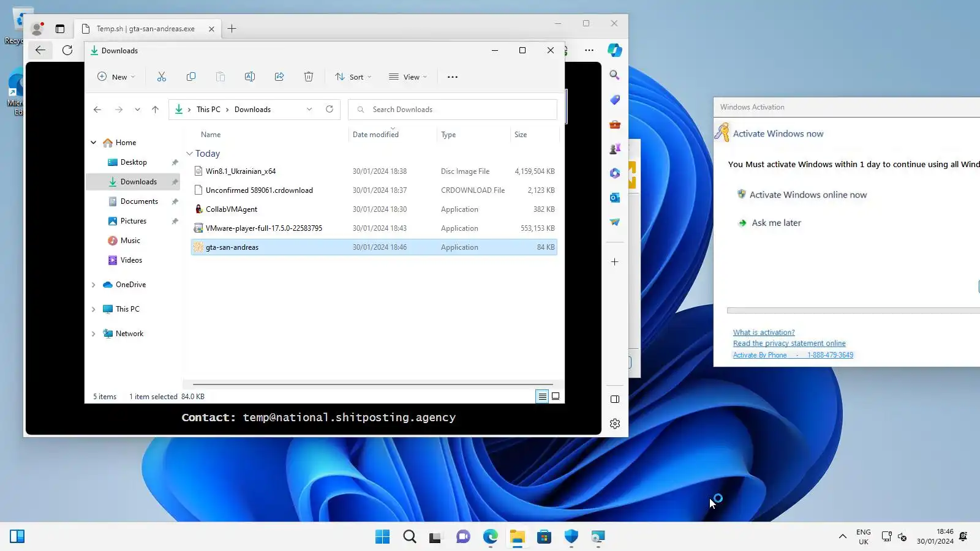Open the Edge sidebar search icon
This screenshot has width=980, height=551.
[615, 75]
